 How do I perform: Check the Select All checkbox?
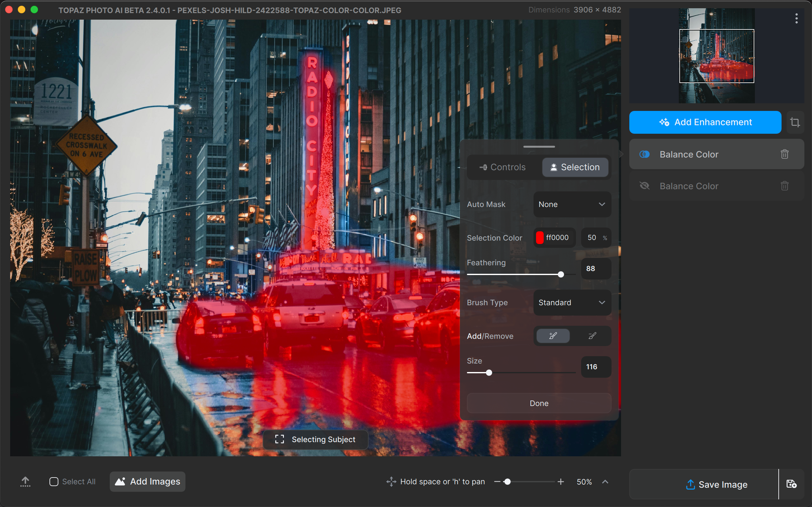pos(54,482)
